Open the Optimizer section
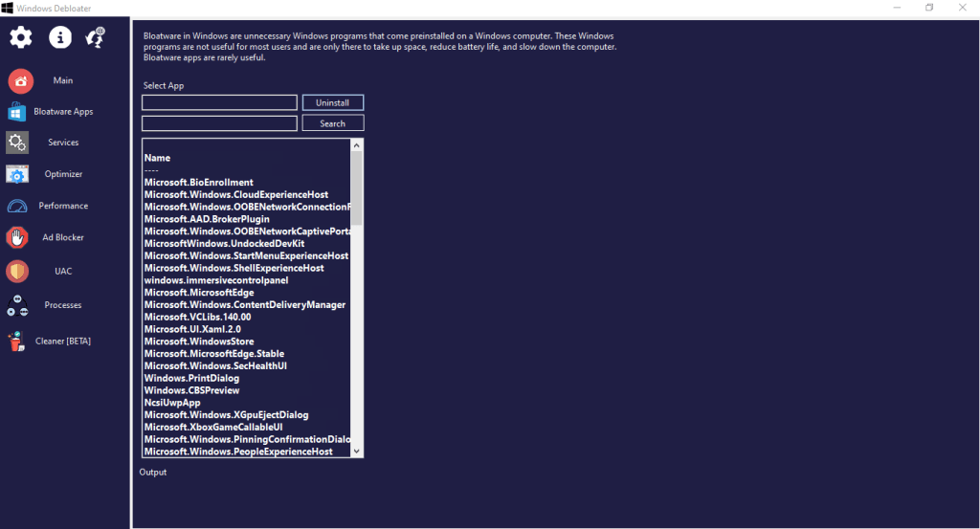 [x=63, y=174]
